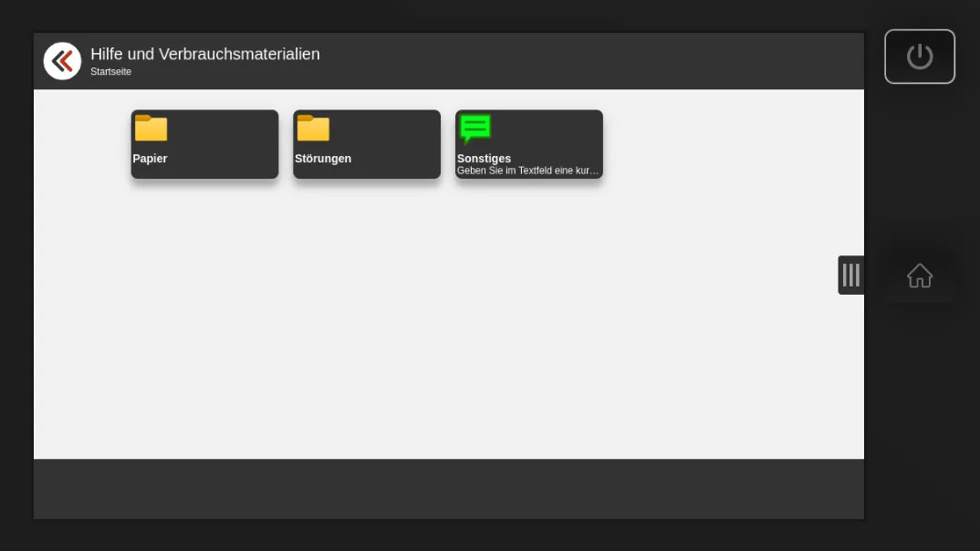The image size is (980, 551).
Task: Click empty light-gray content area
Action: coord(448,319)
